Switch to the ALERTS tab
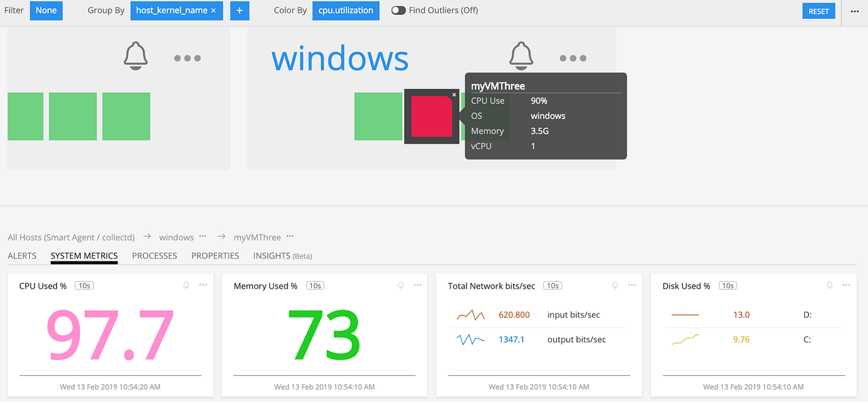Screen dimensions: 868x403 click(22, 255)
